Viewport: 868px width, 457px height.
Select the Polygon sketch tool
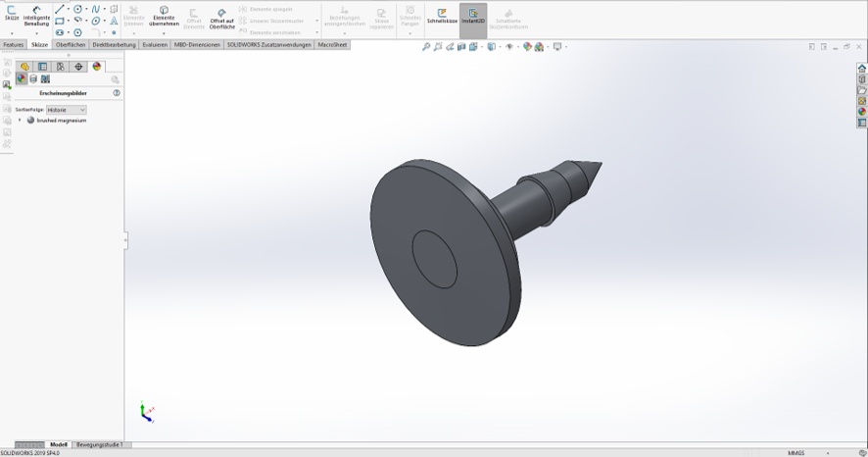click(78, 32)
